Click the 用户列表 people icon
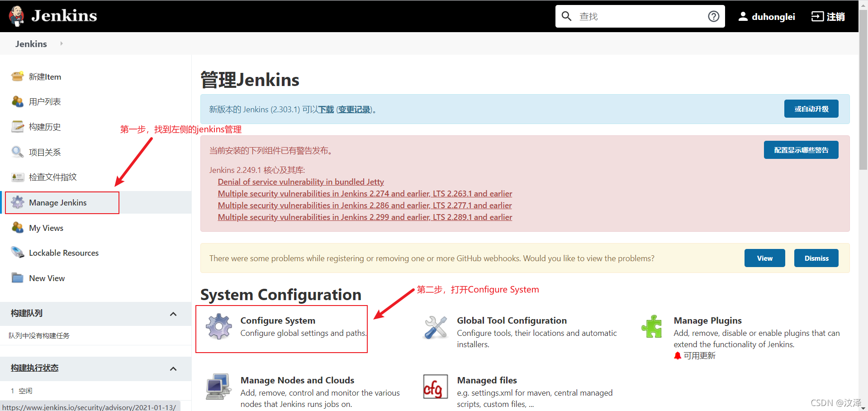 pyautogui.click(x=18, y=101)
